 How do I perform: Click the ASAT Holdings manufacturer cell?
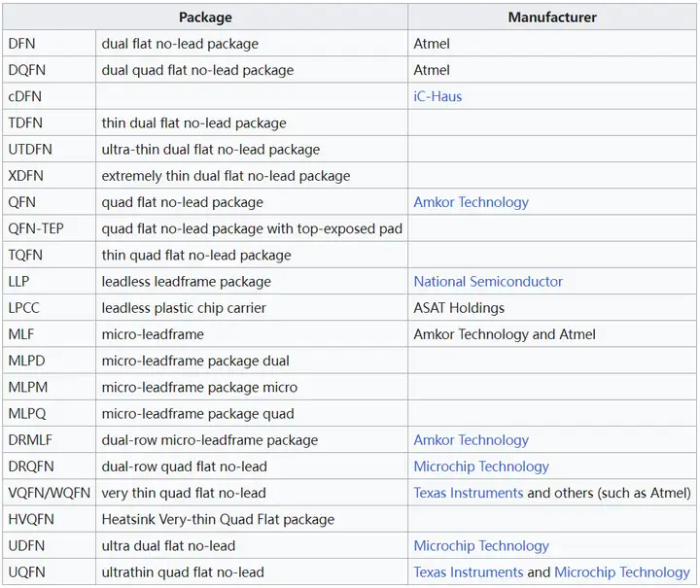(x=552, y=308)
